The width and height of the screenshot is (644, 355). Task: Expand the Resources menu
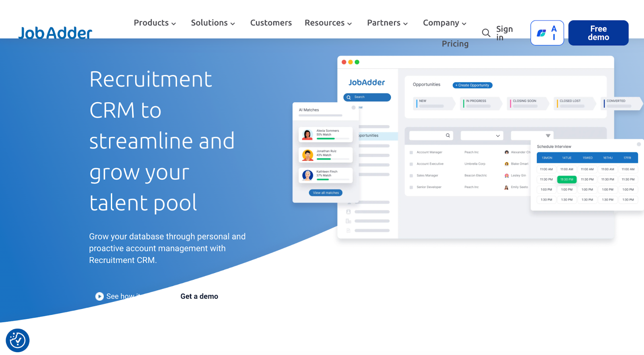[x=328, y=23]
